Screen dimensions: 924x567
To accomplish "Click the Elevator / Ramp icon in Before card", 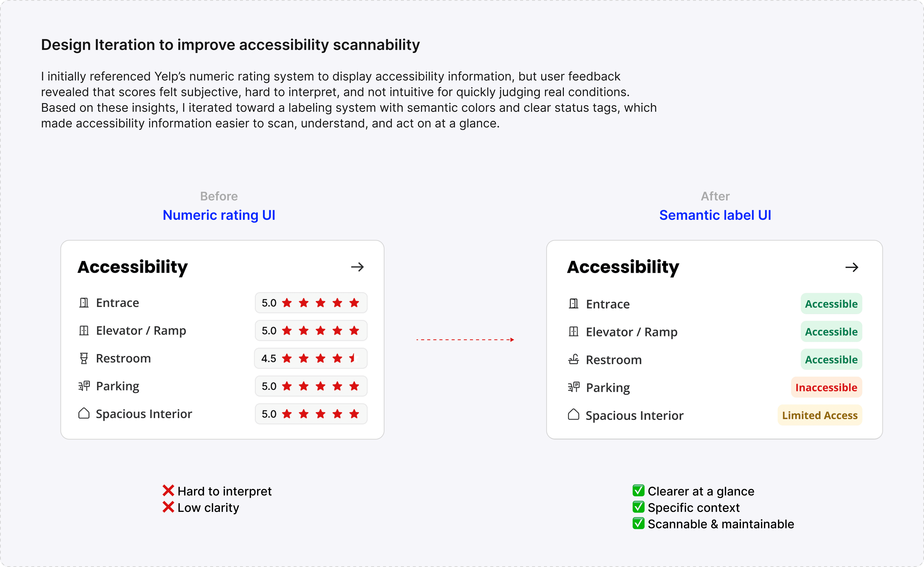I will pyautogui.click(x=84, y=330).
